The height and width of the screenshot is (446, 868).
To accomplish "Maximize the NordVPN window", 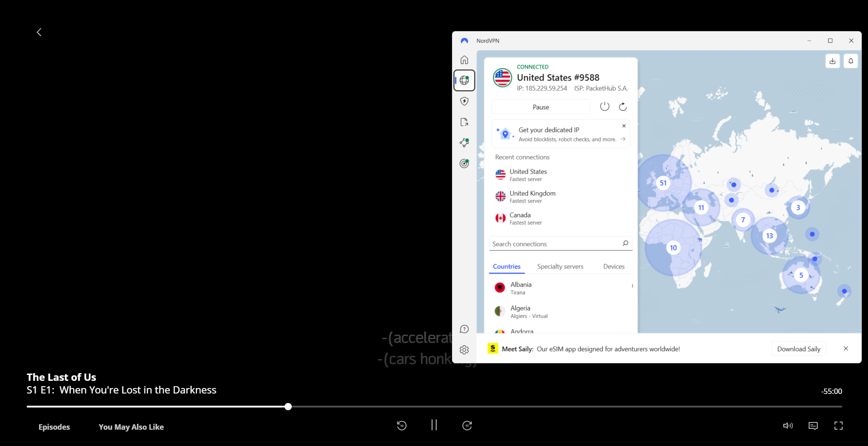I will coord(830,41).
